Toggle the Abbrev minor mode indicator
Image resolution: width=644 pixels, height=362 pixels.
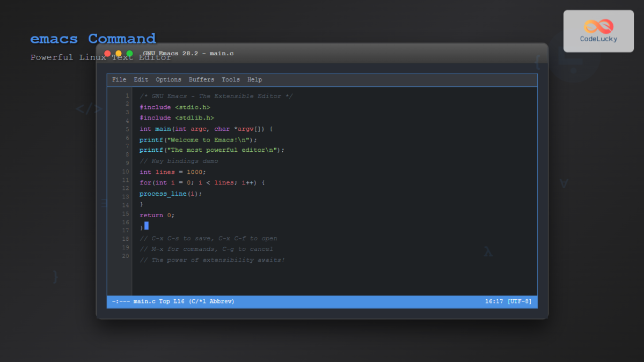point(222,301)
